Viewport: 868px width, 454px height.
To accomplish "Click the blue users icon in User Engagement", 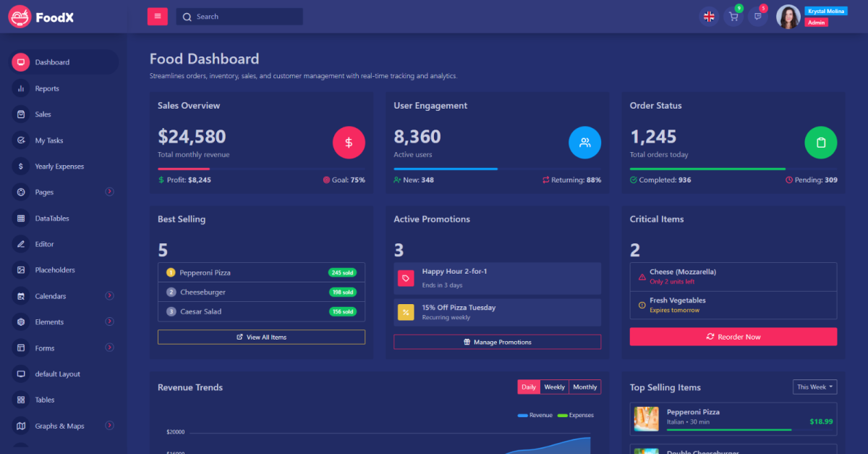I will (x=584, y=143).
